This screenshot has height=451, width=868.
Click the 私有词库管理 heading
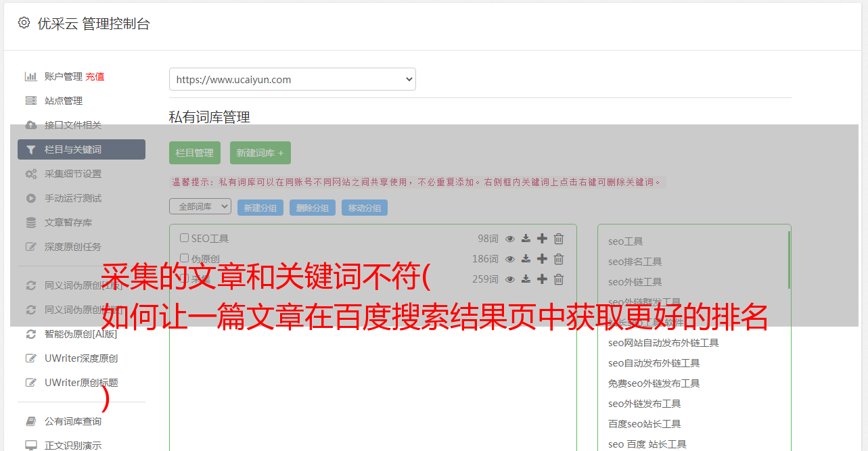[210, 117]
